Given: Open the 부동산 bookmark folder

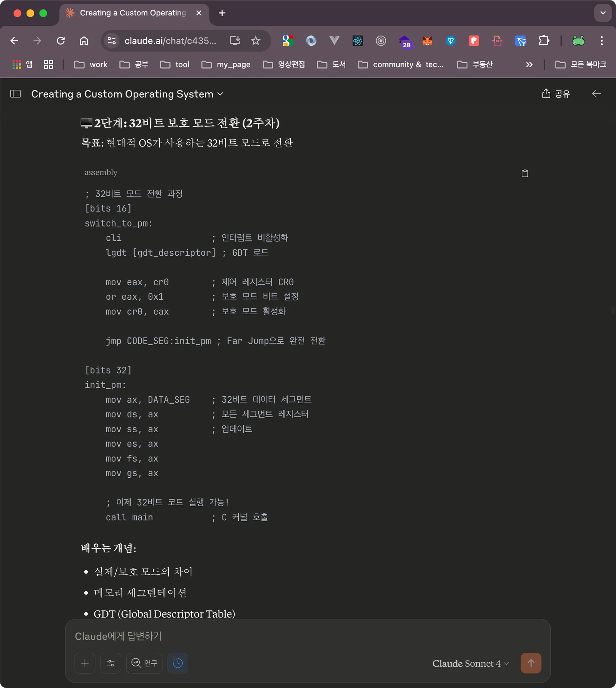Looking at the screenshot, I should point(475,65).
